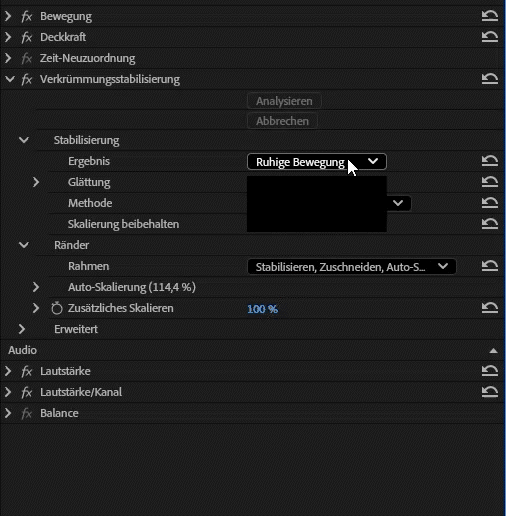Viewport: 506px width, 516px height.
Task: Toggle the fx icon for Lautstärke
Action: (27, 371)
